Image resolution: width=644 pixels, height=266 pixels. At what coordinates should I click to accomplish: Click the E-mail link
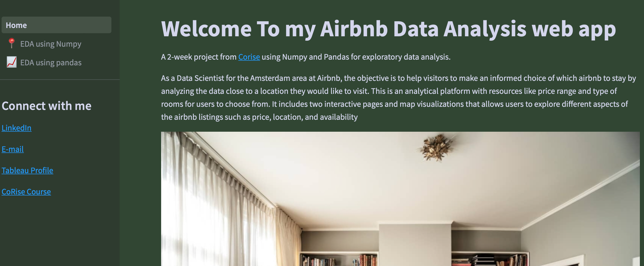pyautogui.click(x=13, y=149)
